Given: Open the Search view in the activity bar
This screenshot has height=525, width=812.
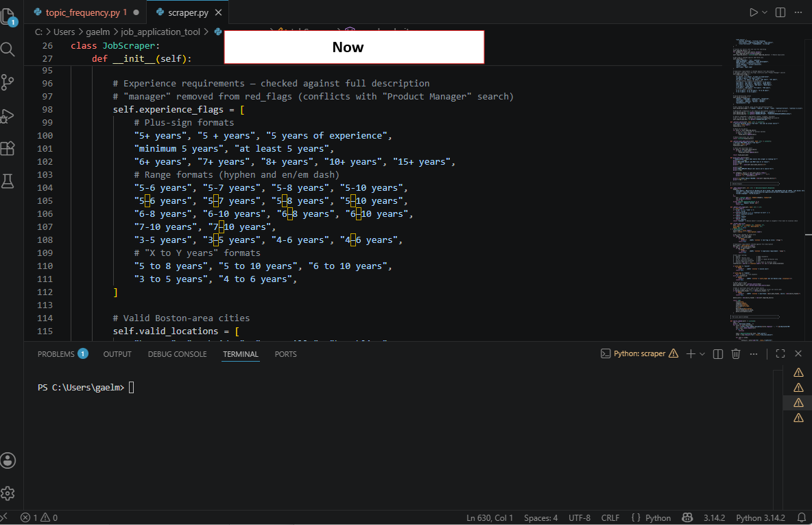Looking at the screenshot, I should pyautogui.click(x=8, y=49).
